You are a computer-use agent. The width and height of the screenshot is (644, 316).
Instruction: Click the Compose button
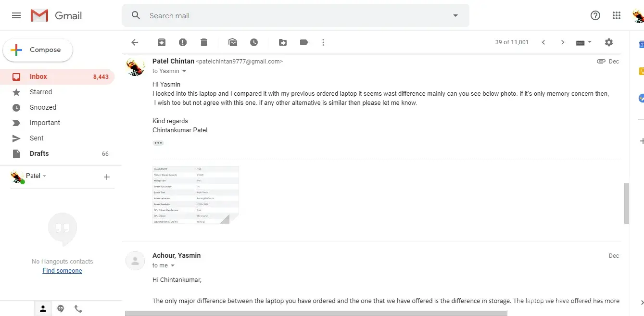(38, 50)
